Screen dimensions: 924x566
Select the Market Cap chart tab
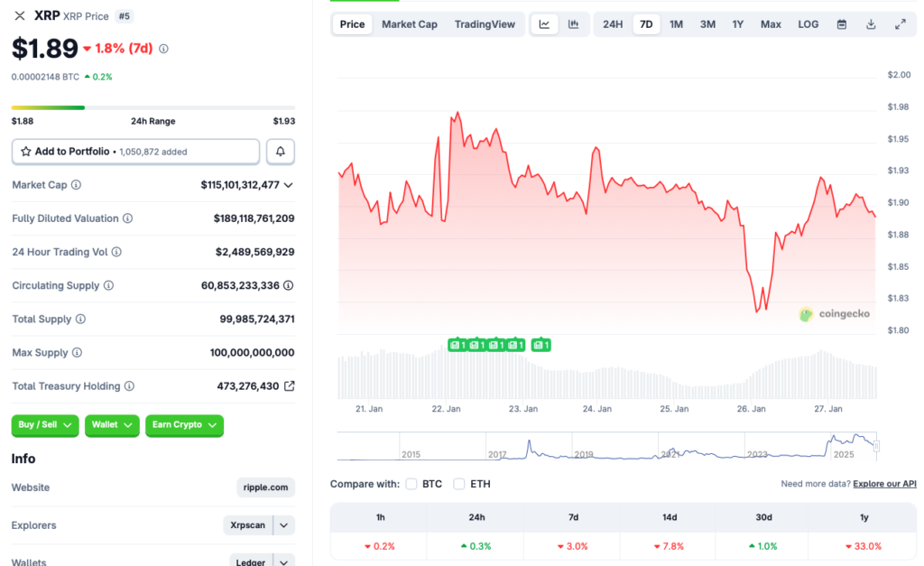point(410,24)
